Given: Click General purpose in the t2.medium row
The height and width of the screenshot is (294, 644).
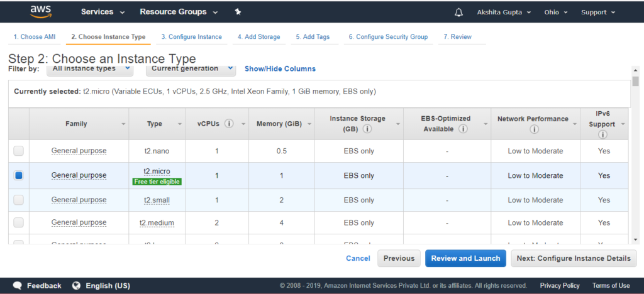Looking at the screenshot, I should click(x=79, y=222).
